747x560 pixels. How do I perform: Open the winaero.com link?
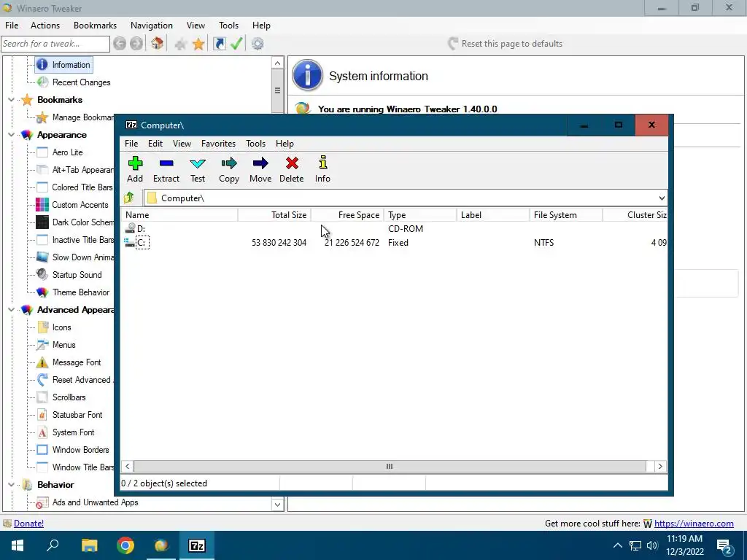click(x=694, y=524)
